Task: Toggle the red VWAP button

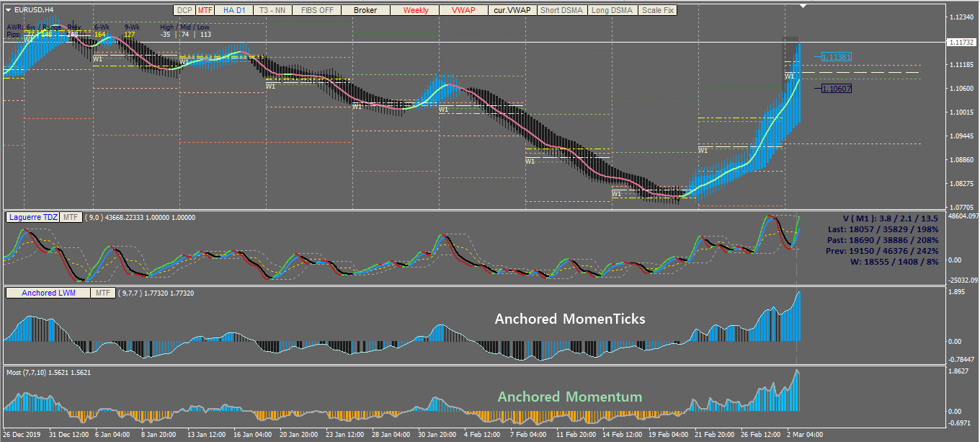Action: [463, 10]
